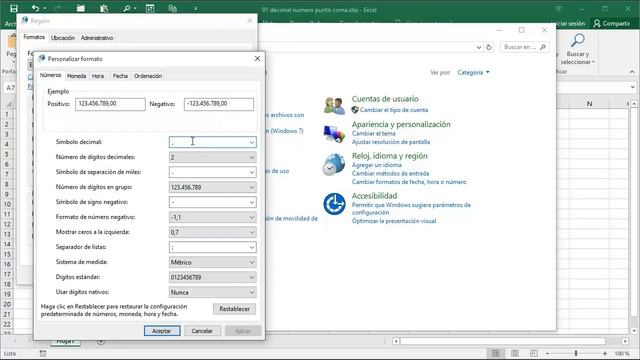Click the Accesibilidad icon
The height and width of the screenshot is (360, 640).
[334, 204]
